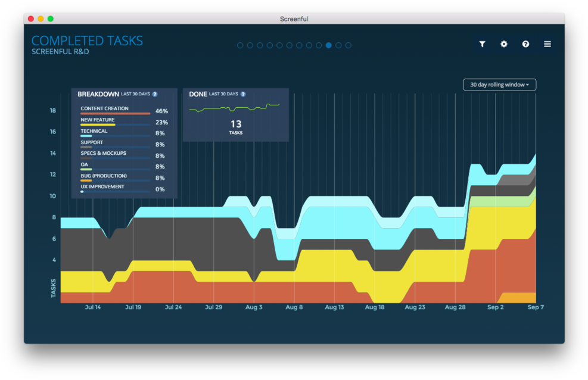Click the yellow New Feature percentage bar
The width and height of the screenshot is (588, 380).
(x=98, y=124)
